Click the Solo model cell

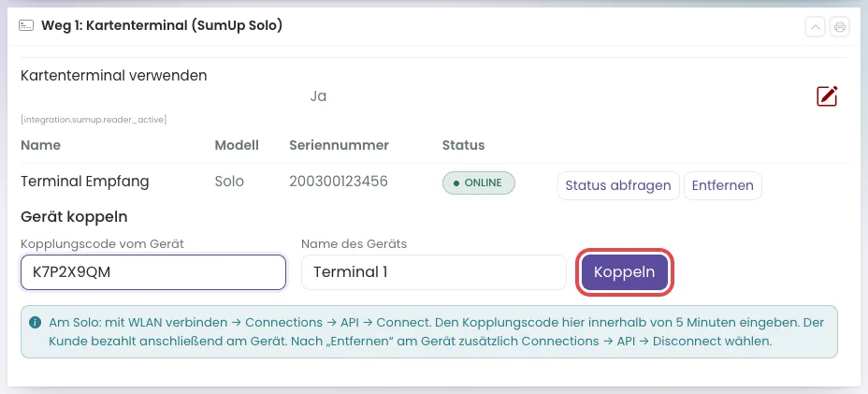pyautogui.click(x=229, y=182)
